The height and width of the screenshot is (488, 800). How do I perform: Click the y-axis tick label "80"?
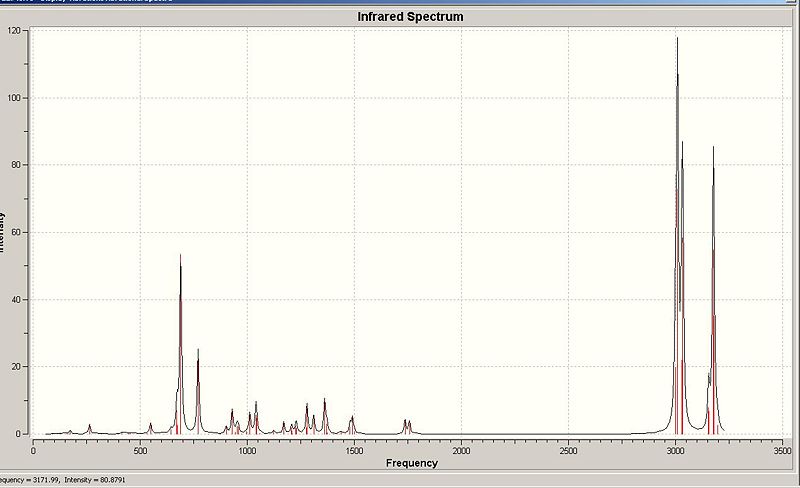16,165
